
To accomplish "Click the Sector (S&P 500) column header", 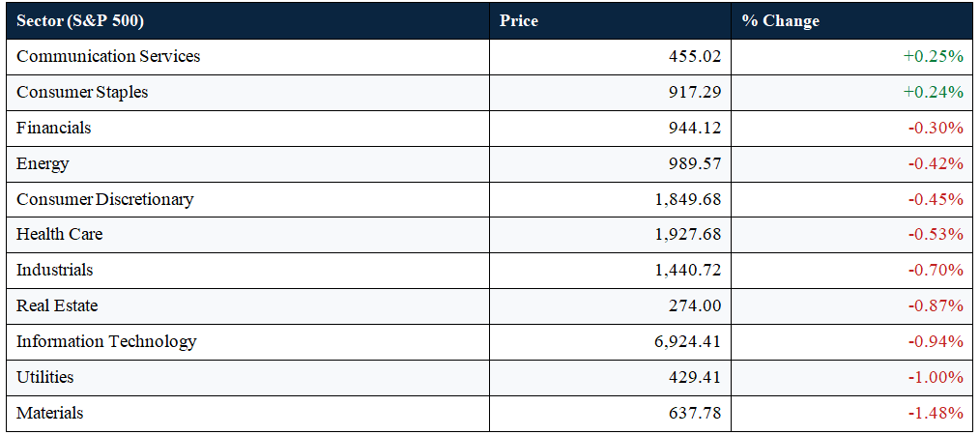I will pyautogui.click(x=80, y=20).
